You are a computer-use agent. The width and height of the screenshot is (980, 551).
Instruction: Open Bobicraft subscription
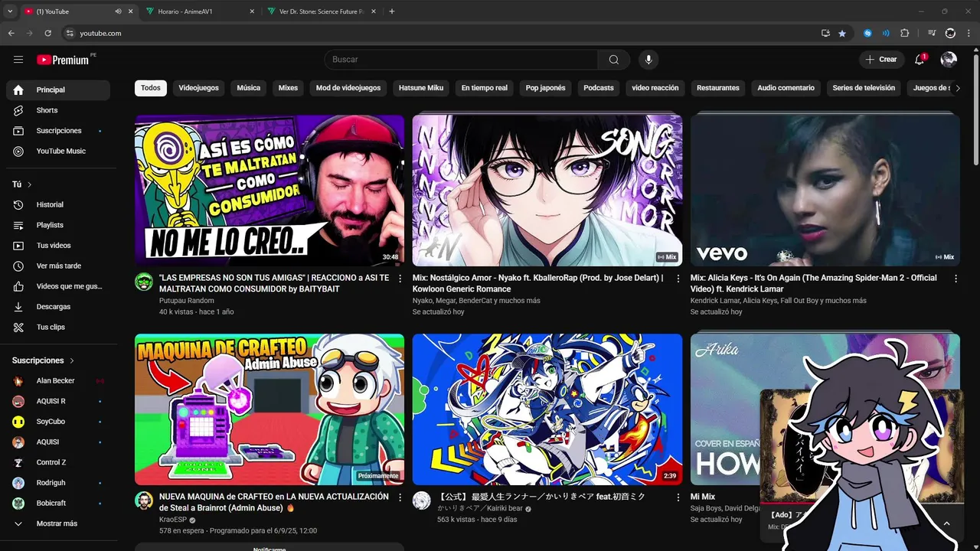(x=58, y=504)
